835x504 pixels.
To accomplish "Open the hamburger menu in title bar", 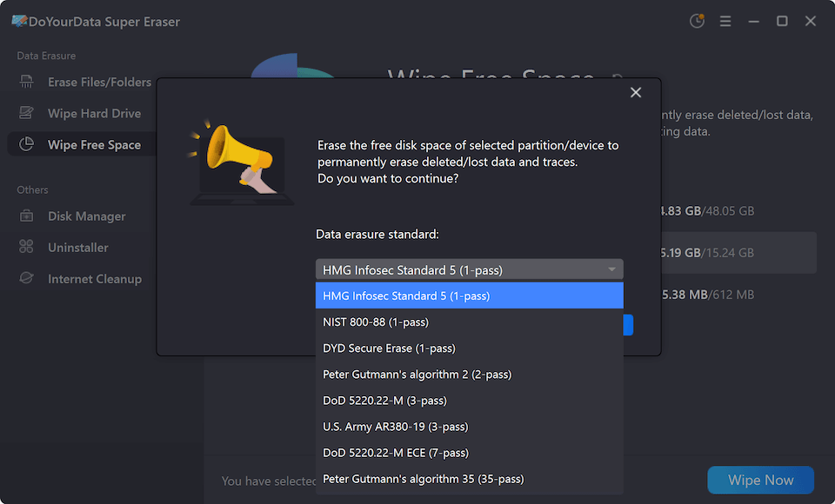I will tap(725, 22).
